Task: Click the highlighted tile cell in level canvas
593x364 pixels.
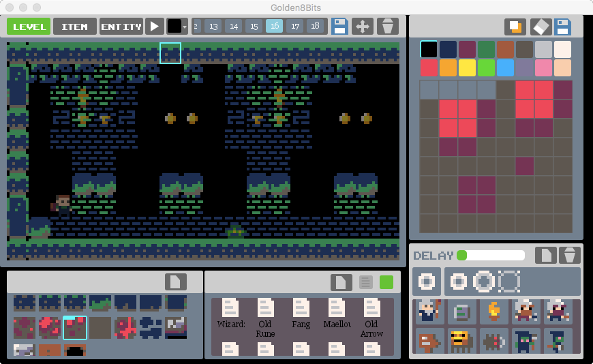Action: 170,52
